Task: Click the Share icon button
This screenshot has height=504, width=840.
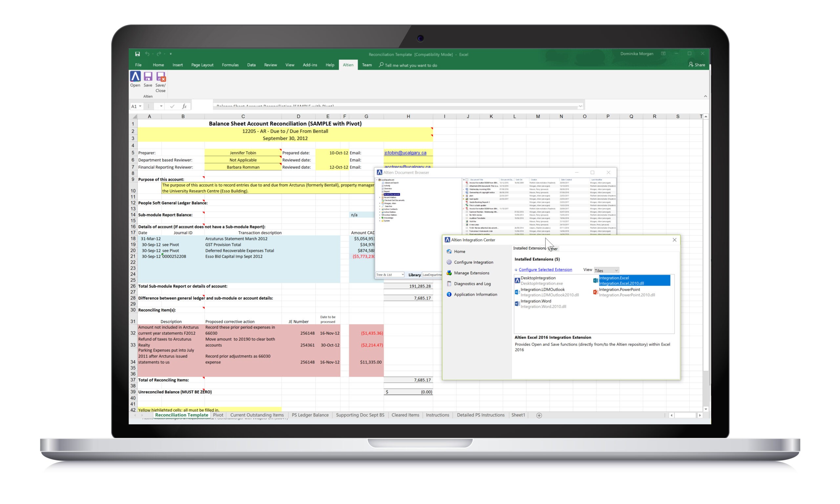Action: pos(696,65)
